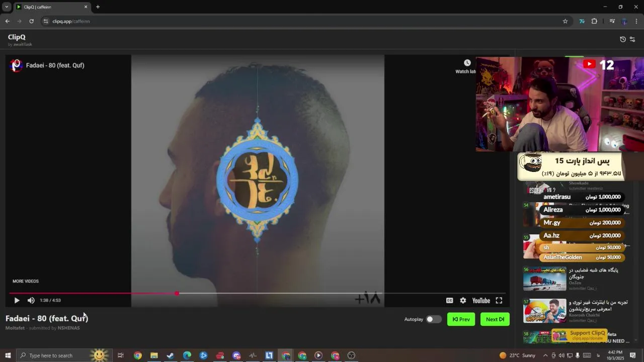Screen dimensions: 644x362
Task: Toggle closed captions on the video
Action: coord(449,300)
